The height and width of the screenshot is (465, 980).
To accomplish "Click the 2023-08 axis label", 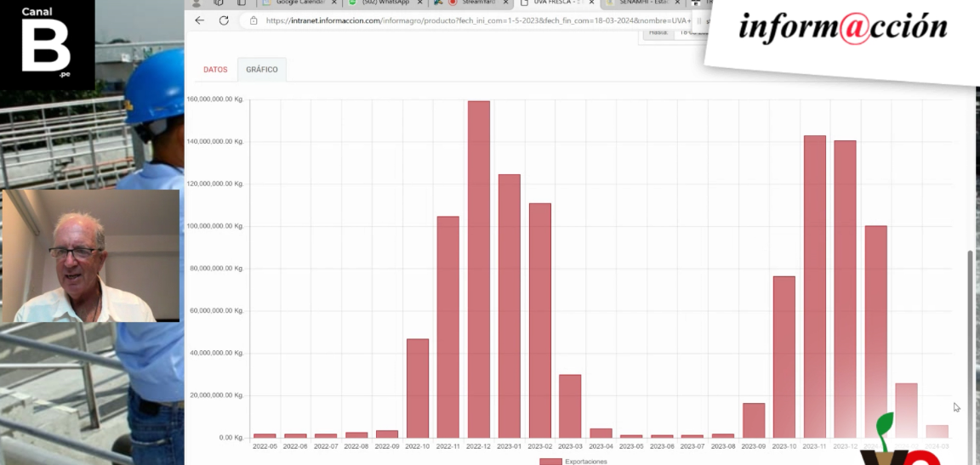I will coord(723,447).
